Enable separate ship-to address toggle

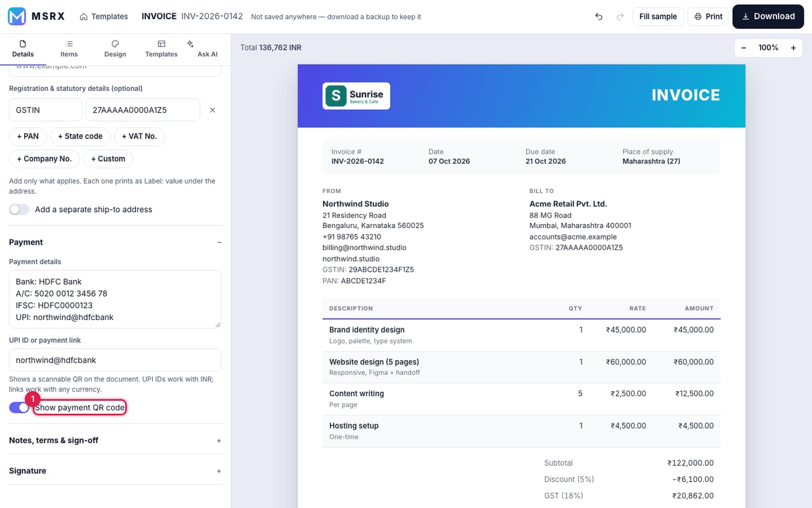click(19, 210)
